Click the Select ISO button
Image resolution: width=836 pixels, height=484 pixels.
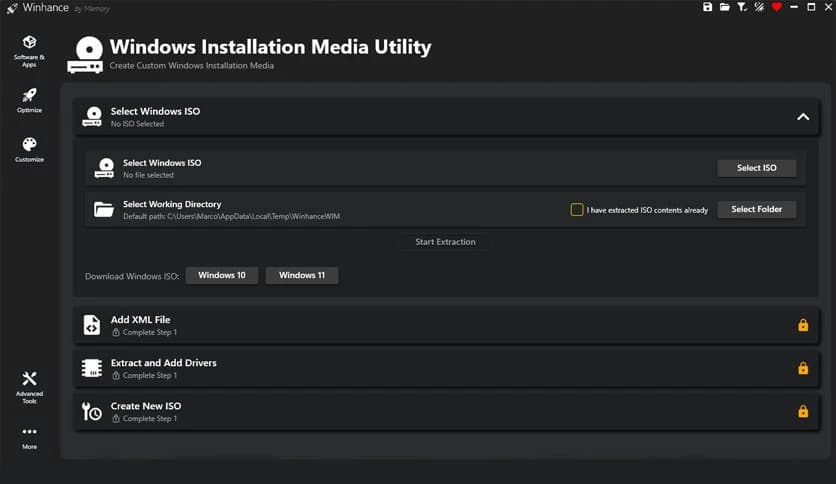pyautogui.click(x=756, y=168)
